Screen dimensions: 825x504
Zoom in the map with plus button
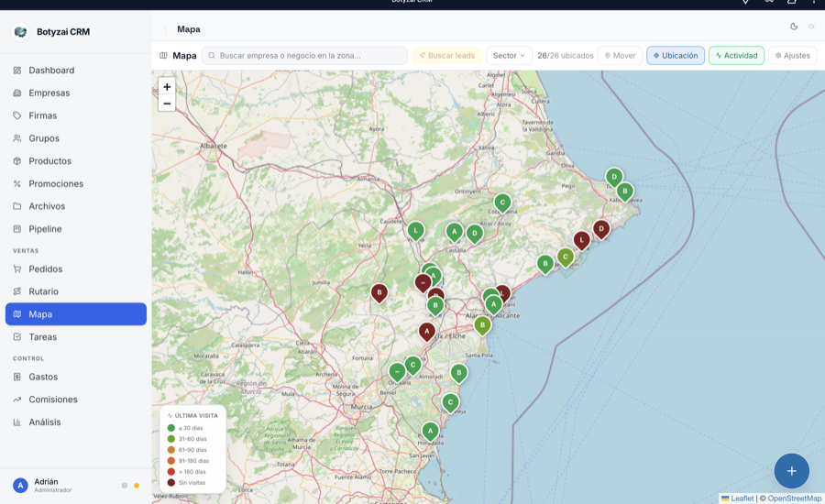[x=167, y=87]
